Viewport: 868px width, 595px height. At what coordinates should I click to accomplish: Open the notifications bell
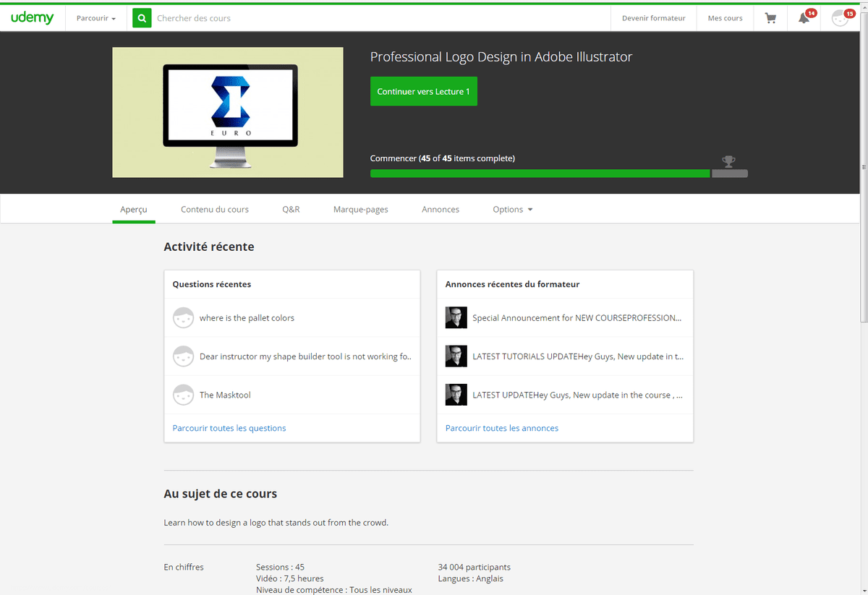(804, 18)
